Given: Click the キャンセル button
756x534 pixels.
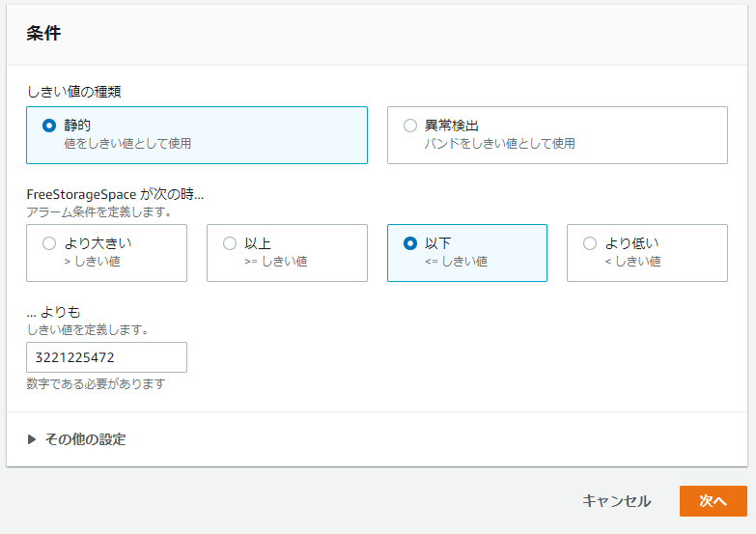Looking at the screenshot, I should [617, 501].
